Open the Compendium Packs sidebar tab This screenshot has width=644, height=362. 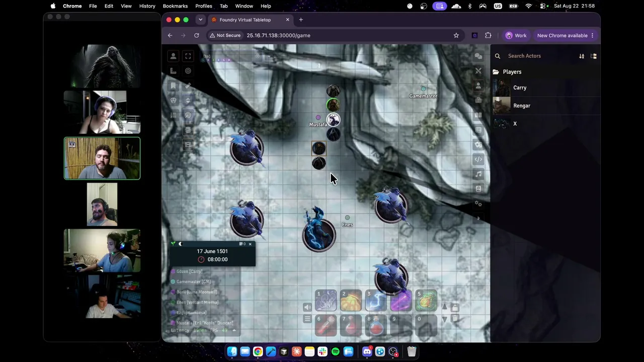coord(478,189)
